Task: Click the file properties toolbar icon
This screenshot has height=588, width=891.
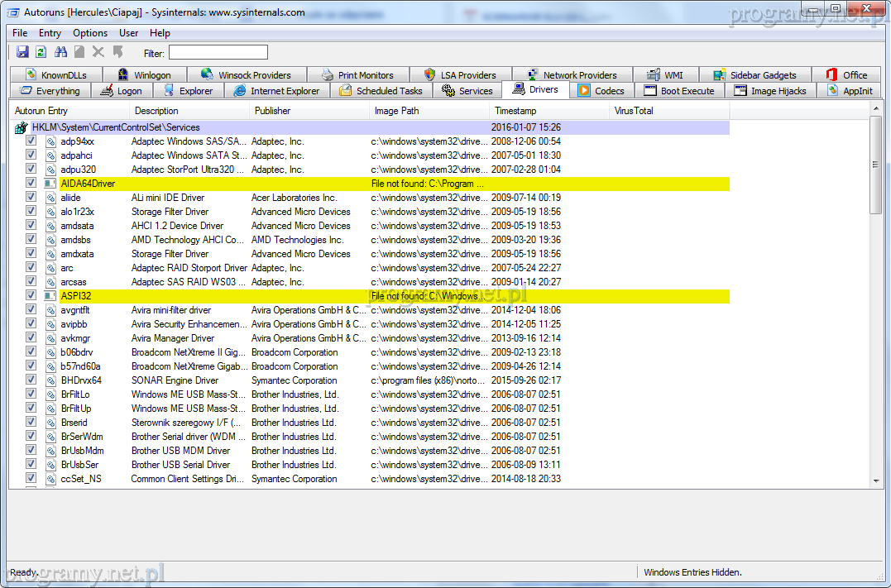Action: click(79, 52)
